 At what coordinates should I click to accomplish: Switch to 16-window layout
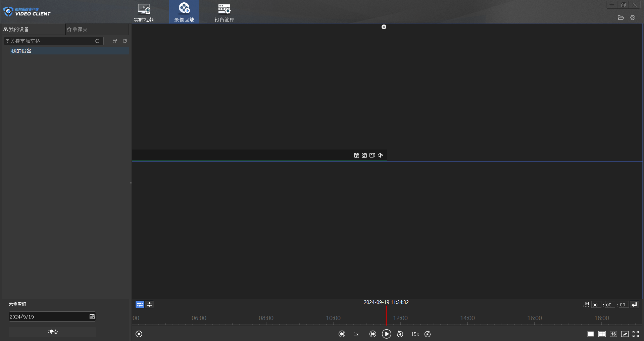click(x=613, y=334)
